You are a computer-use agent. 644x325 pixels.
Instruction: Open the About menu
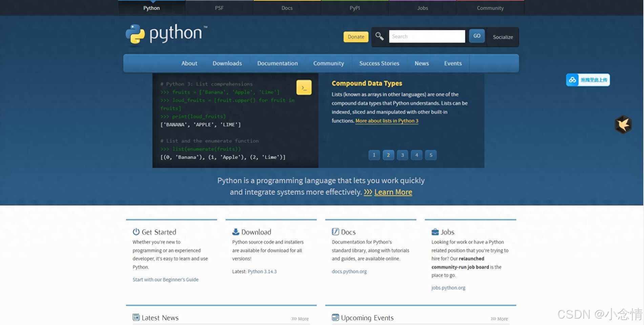point(189,63)
